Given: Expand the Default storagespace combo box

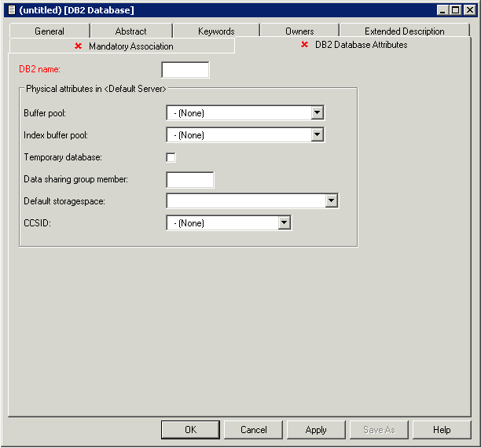Looking at the screenshot, I should pyautogui.click(x=331, y=201).
